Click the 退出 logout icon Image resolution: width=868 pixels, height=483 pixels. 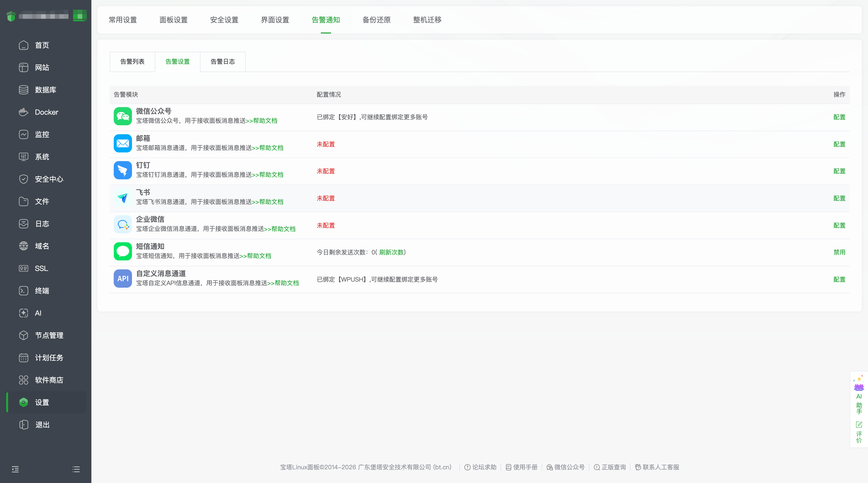pos(24,425)
